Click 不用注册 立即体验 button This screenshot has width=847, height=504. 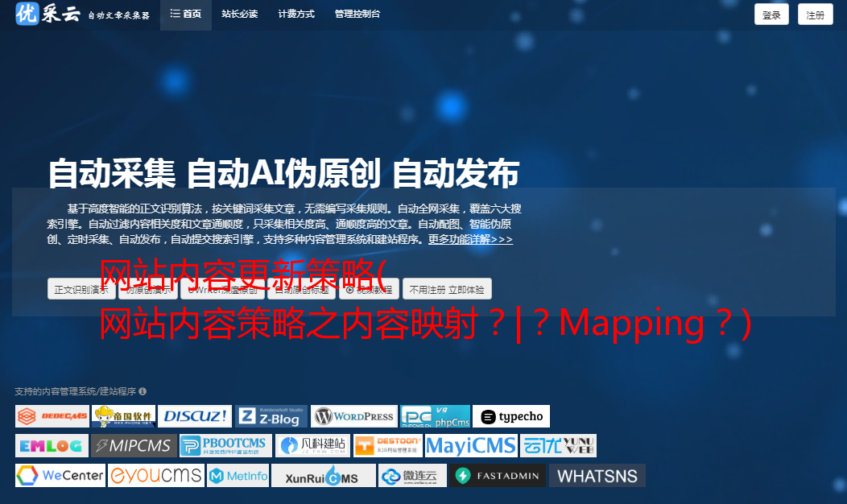click(x=447, y=289)
